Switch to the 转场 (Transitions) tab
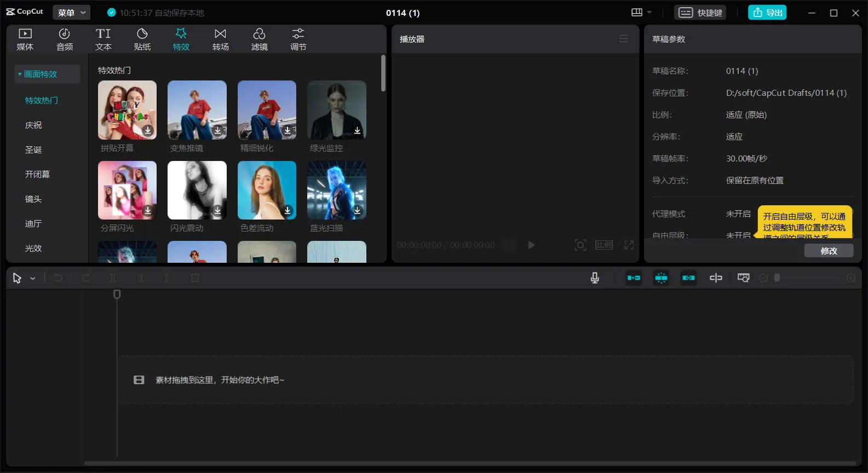868x473 pixels. click(x=220, y=39)
